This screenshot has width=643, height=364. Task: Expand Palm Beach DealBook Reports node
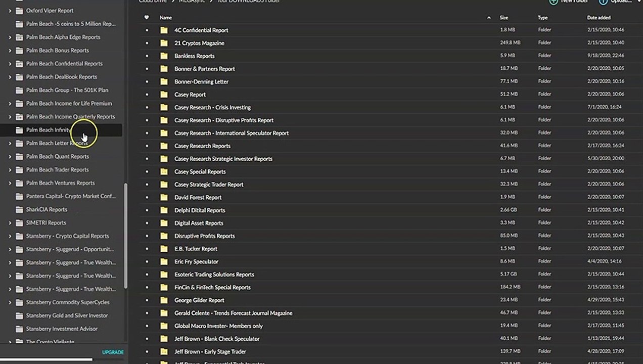pos(10,77)
